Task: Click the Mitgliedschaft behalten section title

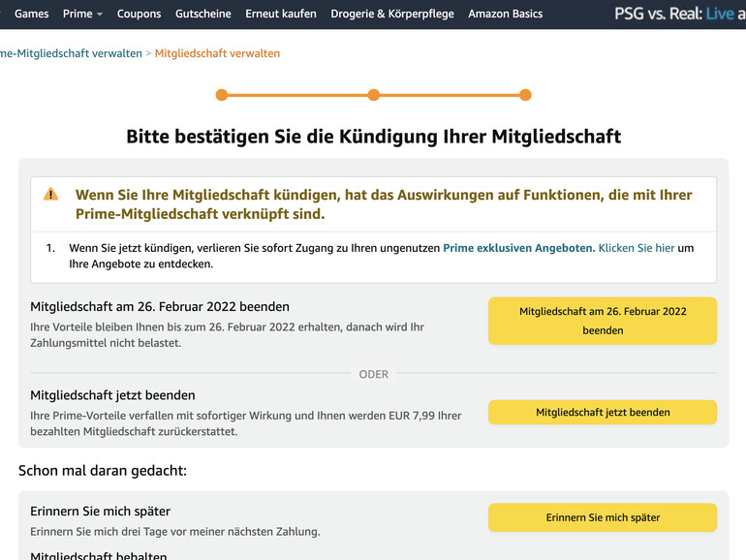Action: (99, 555)
